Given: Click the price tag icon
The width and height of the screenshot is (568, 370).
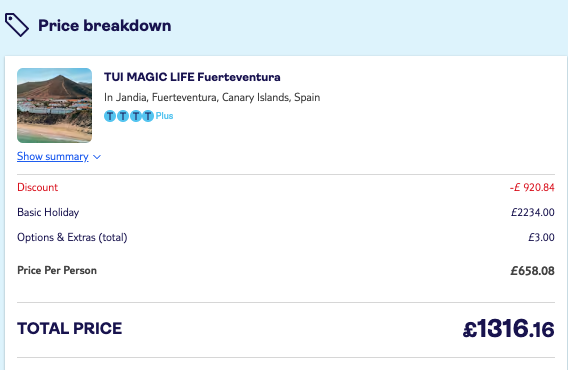Looking at the screenshot, I should pos(17,25).
